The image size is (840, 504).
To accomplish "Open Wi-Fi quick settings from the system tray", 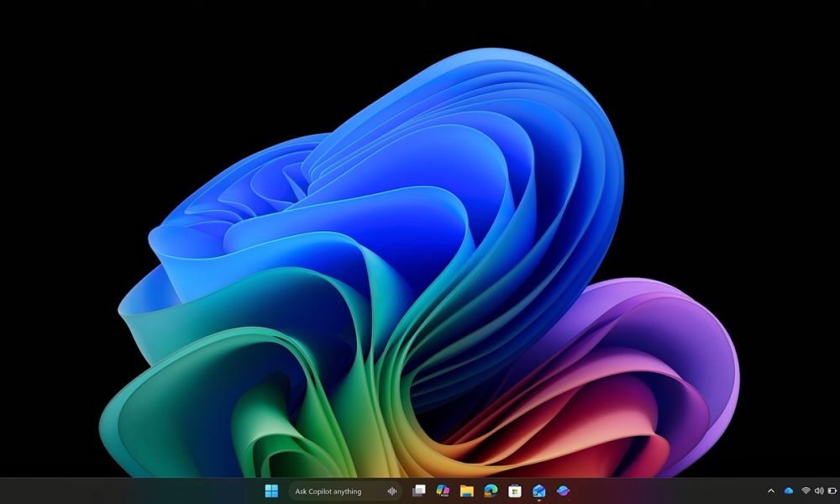I will click(x=805, y=491).
